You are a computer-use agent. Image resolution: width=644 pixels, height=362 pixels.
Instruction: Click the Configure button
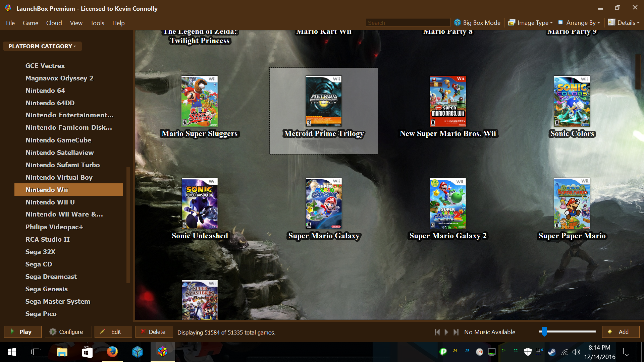tap(68, 332)
